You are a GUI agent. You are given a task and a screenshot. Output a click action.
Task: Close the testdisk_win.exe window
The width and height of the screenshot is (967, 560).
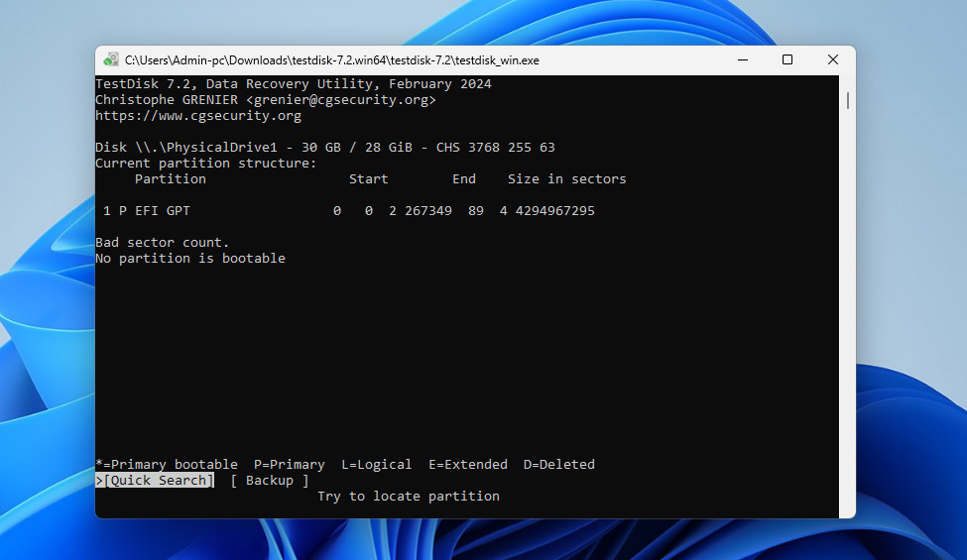[x=832, y=60]
